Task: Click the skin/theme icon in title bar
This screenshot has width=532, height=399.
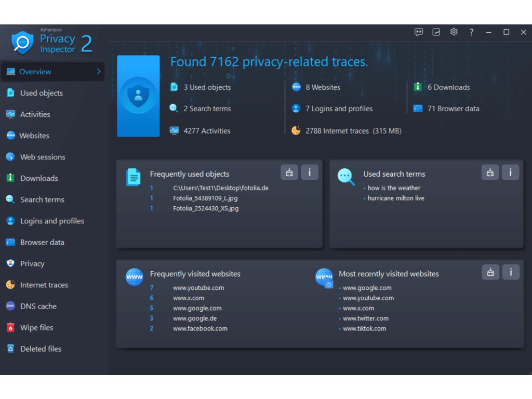Action: (x=436, y=32)
